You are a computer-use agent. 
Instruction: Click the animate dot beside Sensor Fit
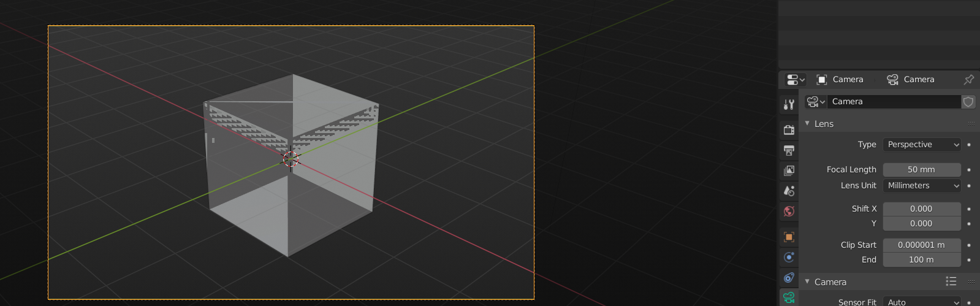[969, 302]
